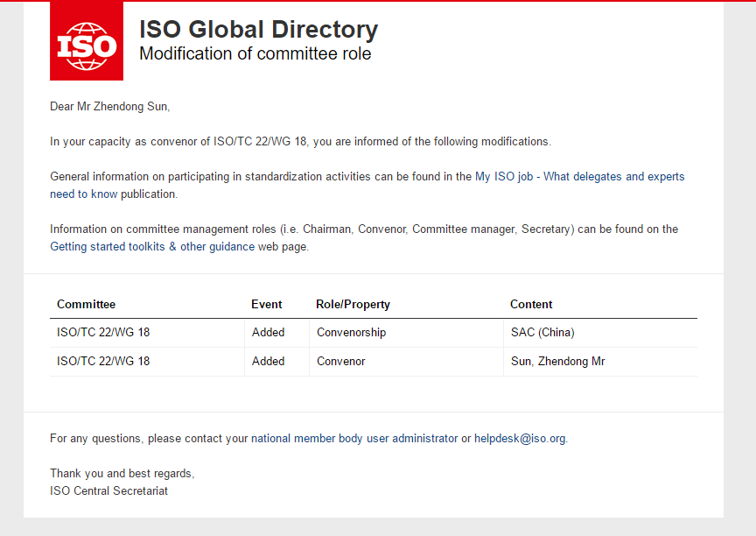Open Getting started toolkits & other guidance link
Viewport: 756px width, 536px height.
click(x=151, y=247)
